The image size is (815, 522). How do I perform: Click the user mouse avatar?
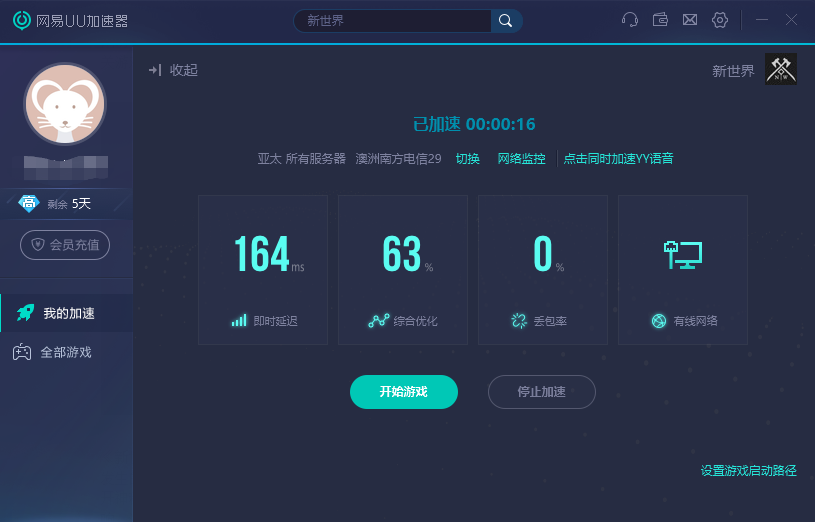point(65,104)
